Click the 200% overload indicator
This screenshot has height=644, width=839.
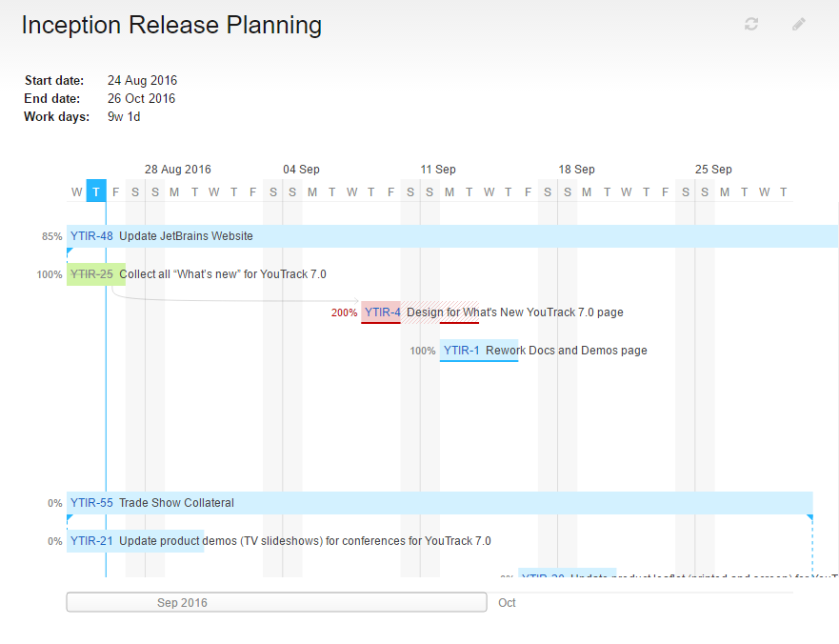click(x=344, y=312)
